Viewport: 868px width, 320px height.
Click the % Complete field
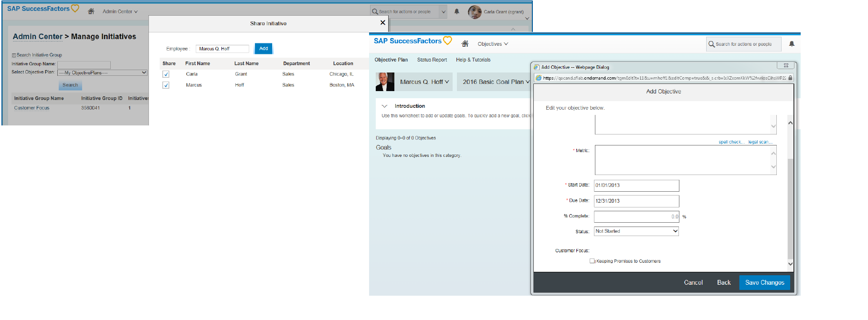point(636,217)
